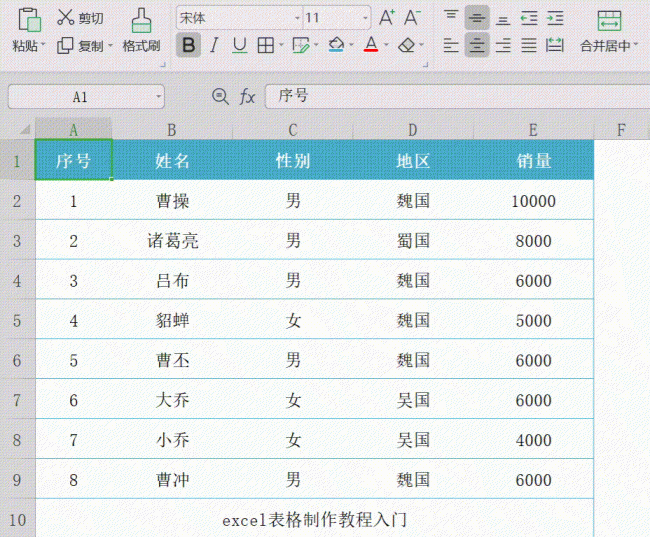Open borders dropdown arrow
Viewport: 650px width, 537px height.
click(281, 44)
